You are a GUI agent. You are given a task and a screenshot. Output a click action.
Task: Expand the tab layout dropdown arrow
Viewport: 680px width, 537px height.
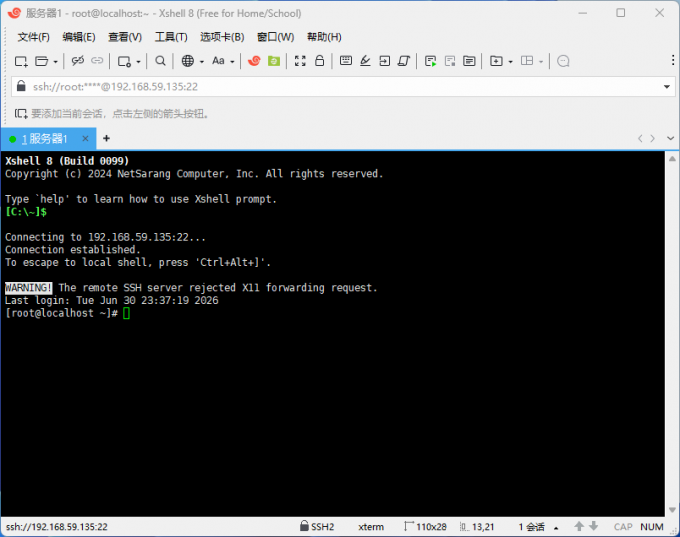point(541,62)
